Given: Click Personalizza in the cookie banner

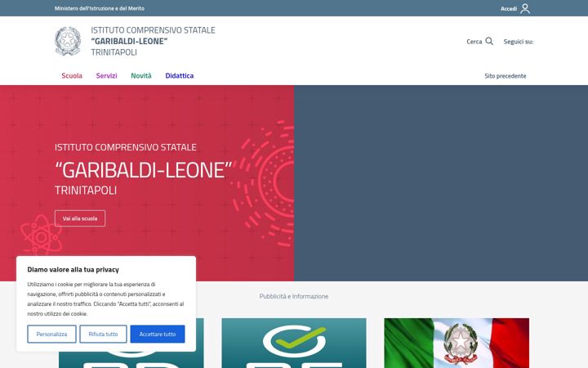Looking at the screenshot, I should coord(51,334).
